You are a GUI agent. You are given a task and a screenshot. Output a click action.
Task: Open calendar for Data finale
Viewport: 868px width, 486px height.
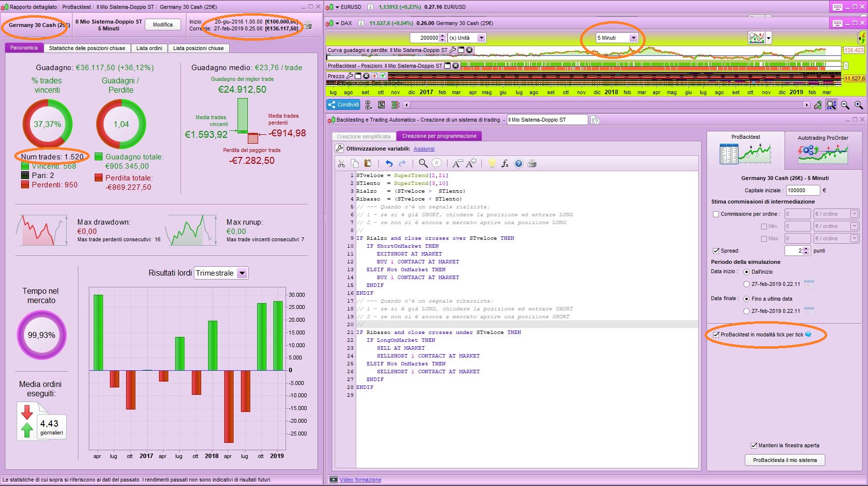[809, 311]
